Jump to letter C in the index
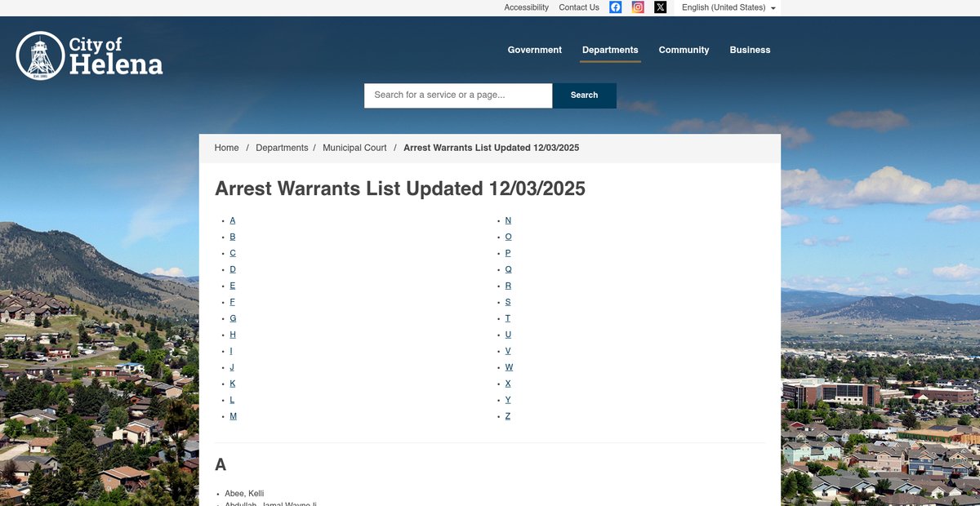 pos(233,253)
